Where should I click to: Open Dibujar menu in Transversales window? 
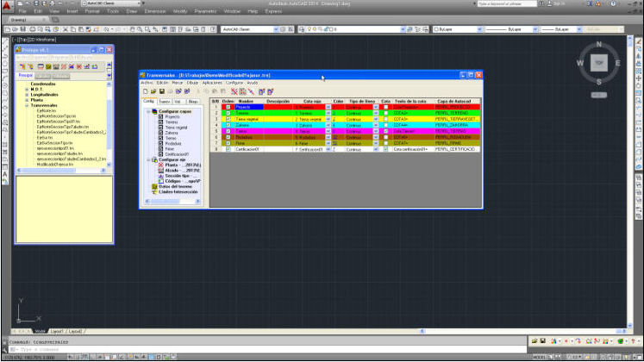[x=192, y=83]
